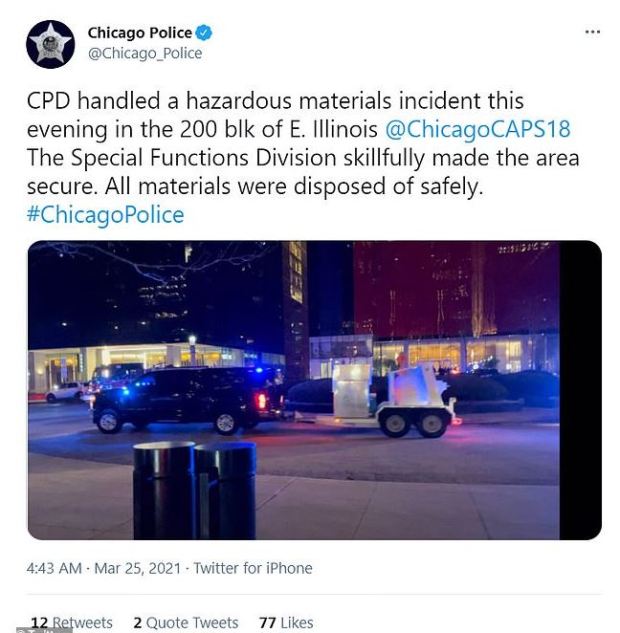This screenshot has width=620, height=633.
Task: Click the Chicago Police display name
Action: (x=140, y=33)
